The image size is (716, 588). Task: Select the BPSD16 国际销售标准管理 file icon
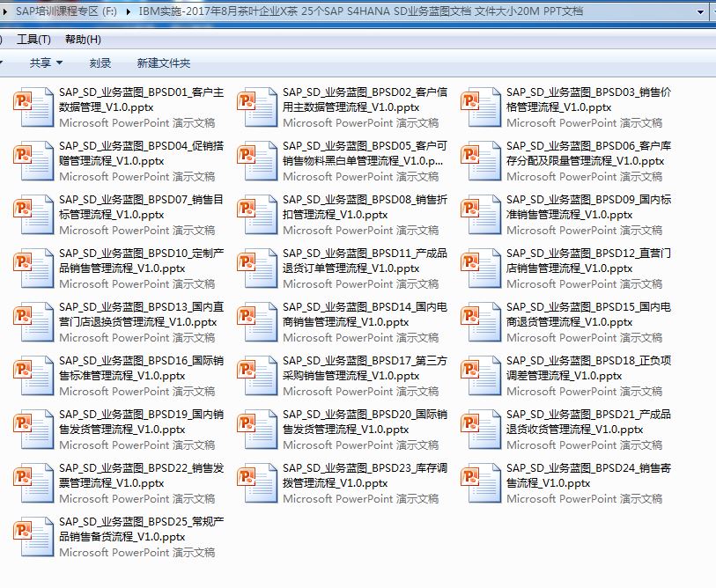[33, 376]
